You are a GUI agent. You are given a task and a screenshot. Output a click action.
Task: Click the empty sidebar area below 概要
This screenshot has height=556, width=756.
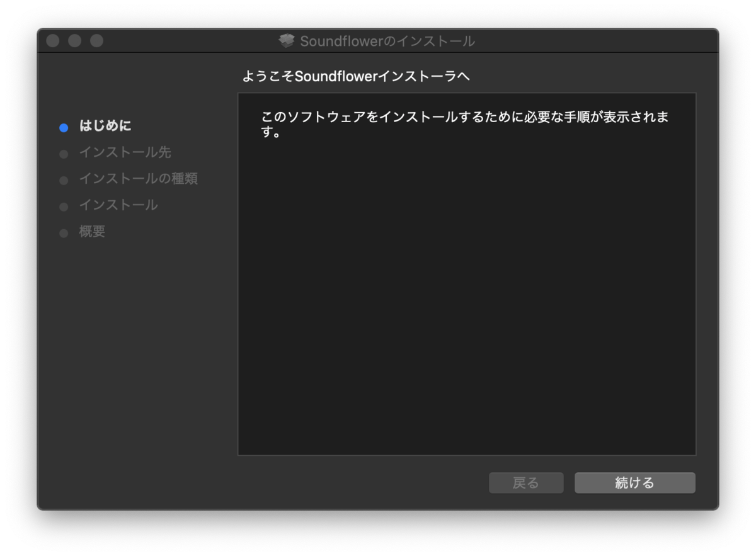(126, 346)
